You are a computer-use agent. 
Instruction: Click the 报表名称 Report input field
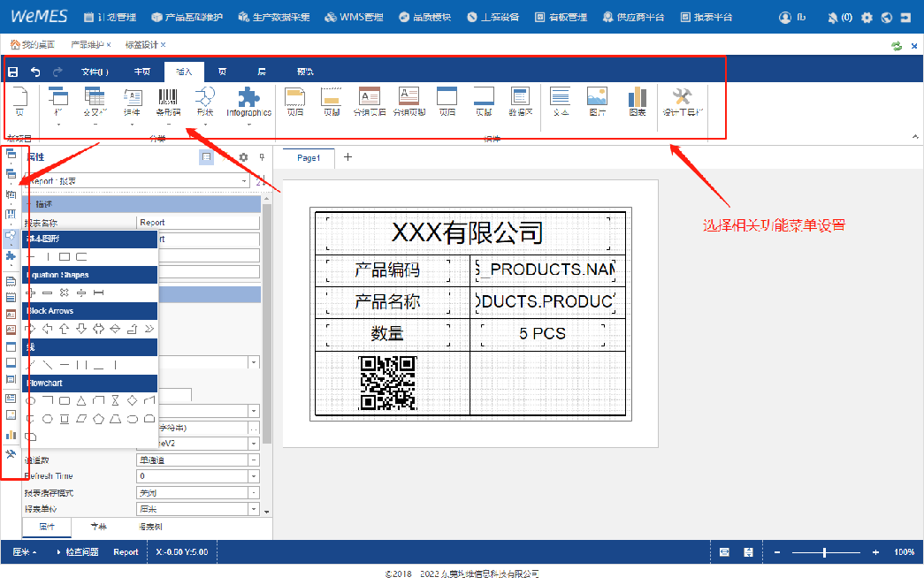click(198, 223)
